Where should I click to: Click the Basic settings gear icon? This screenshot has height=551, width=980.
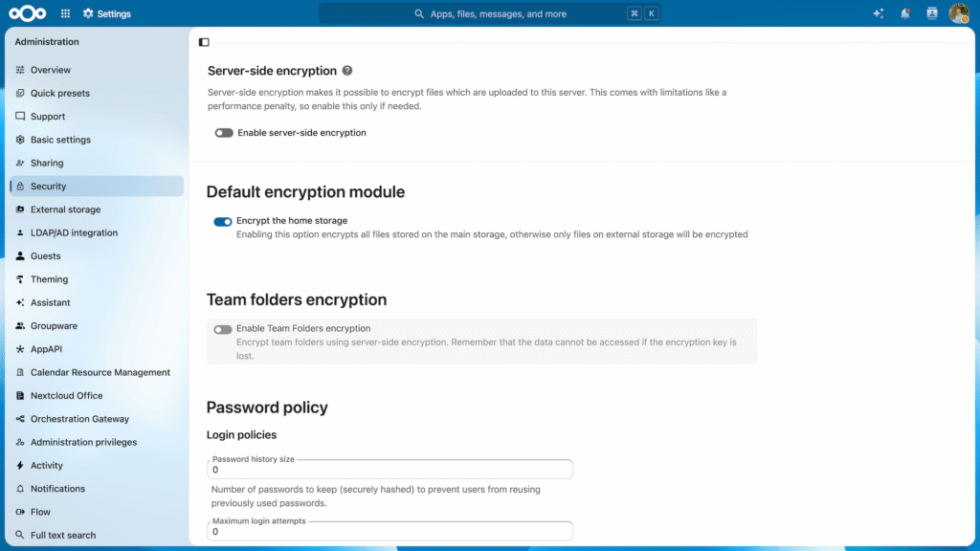coord(20,140)
